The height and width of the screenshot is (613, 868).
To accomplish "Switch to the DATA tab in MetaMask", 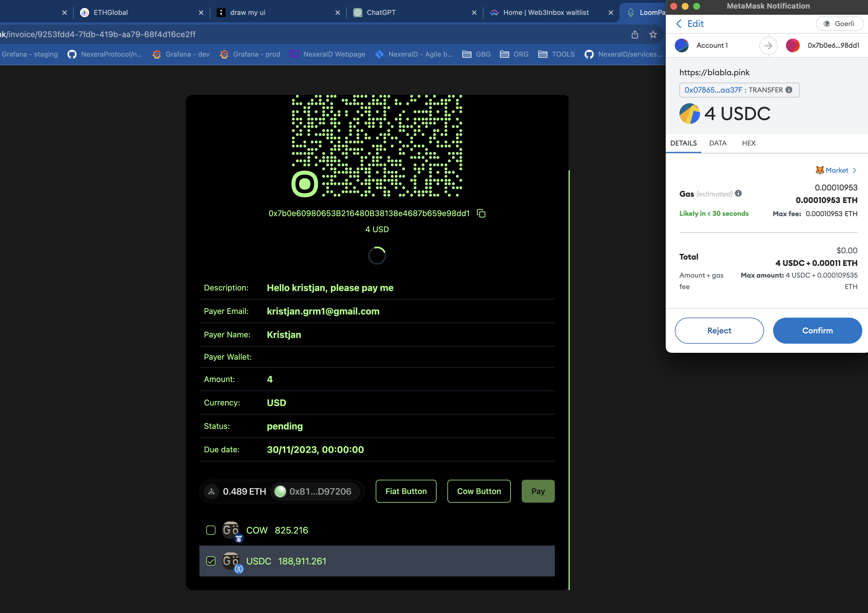I will tap(717, 143).
